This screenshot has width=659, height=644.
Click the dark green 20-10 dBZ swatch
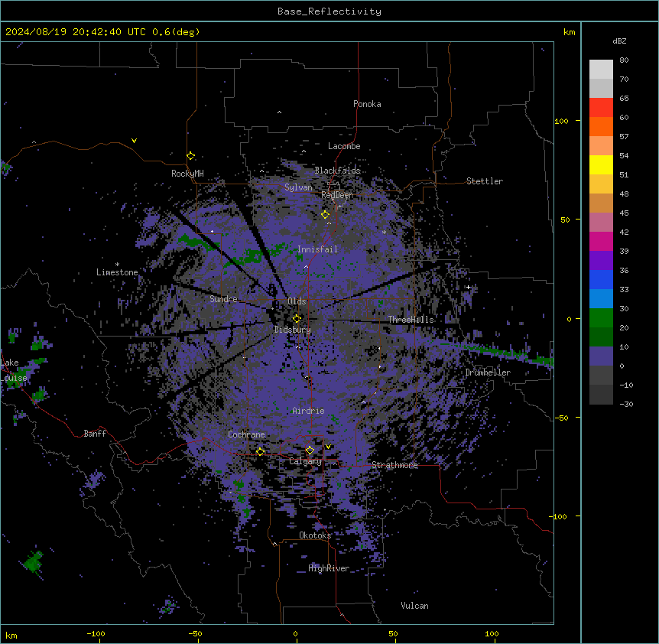601,337
